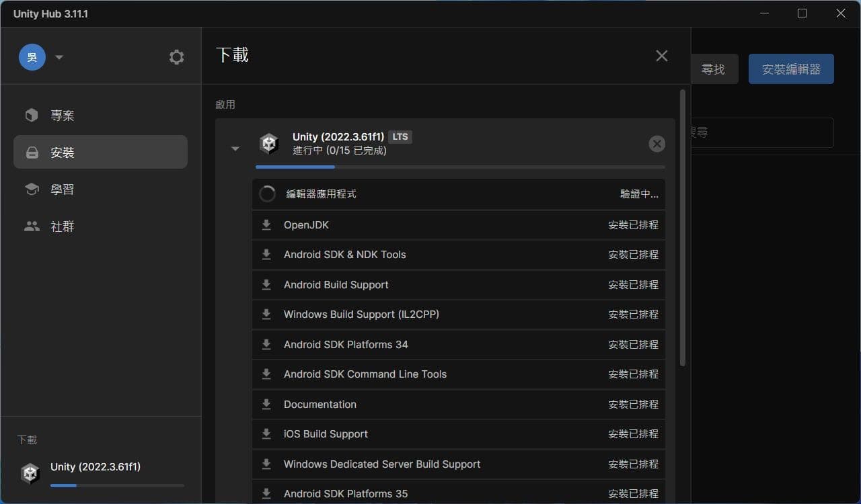
Task: Click the Unity cube logo beside 2022.3.61f1
Action: [269, 143]
